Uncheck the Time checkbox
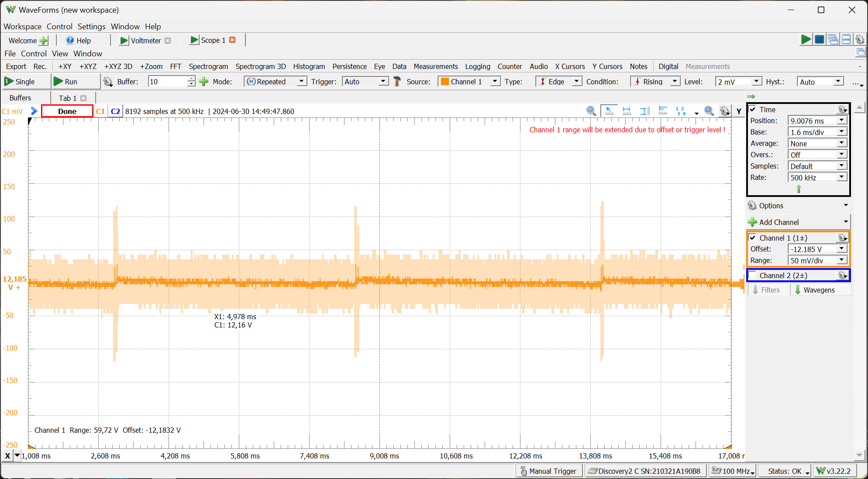 coord(753,110)
